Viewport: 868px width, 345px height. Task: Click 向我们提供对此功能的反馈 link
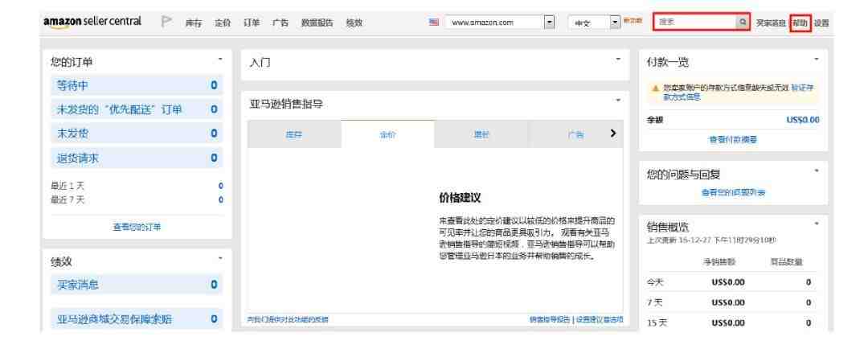coord(287,319)
